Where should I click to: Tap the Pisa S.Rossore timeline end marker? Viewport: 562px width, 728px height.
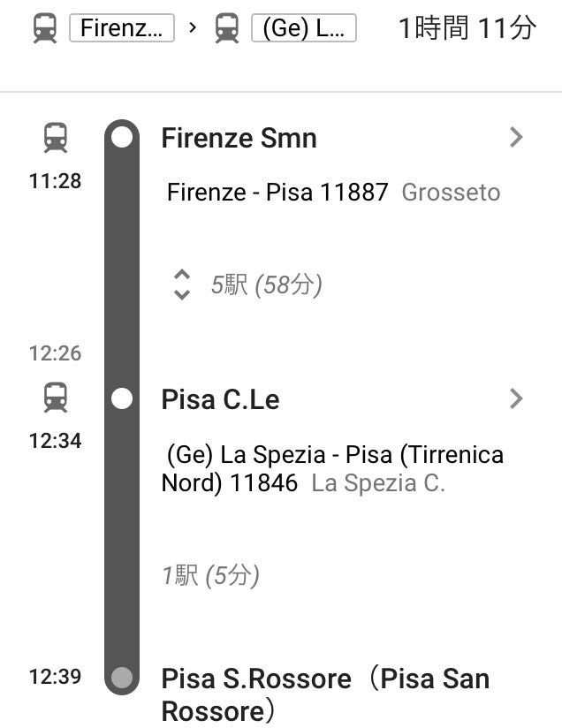122,677
